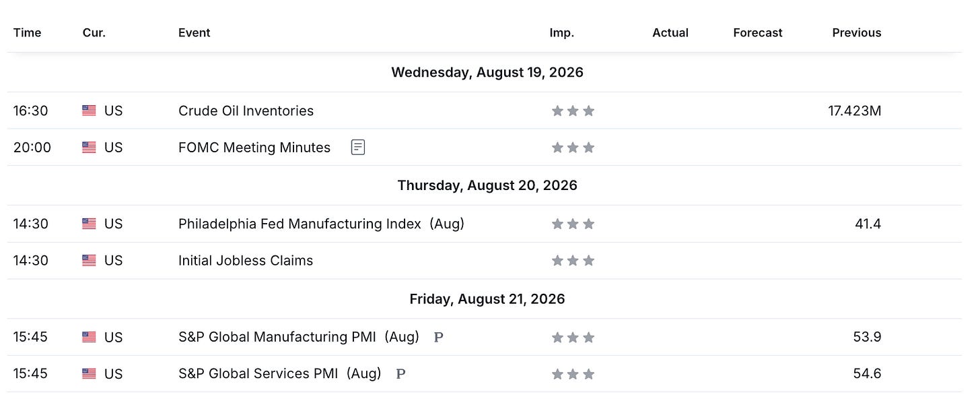This screenshot has width=980, height=407.
Task: Click the US flag on Philadelphia Fed row
Action: tap(89, 224)
